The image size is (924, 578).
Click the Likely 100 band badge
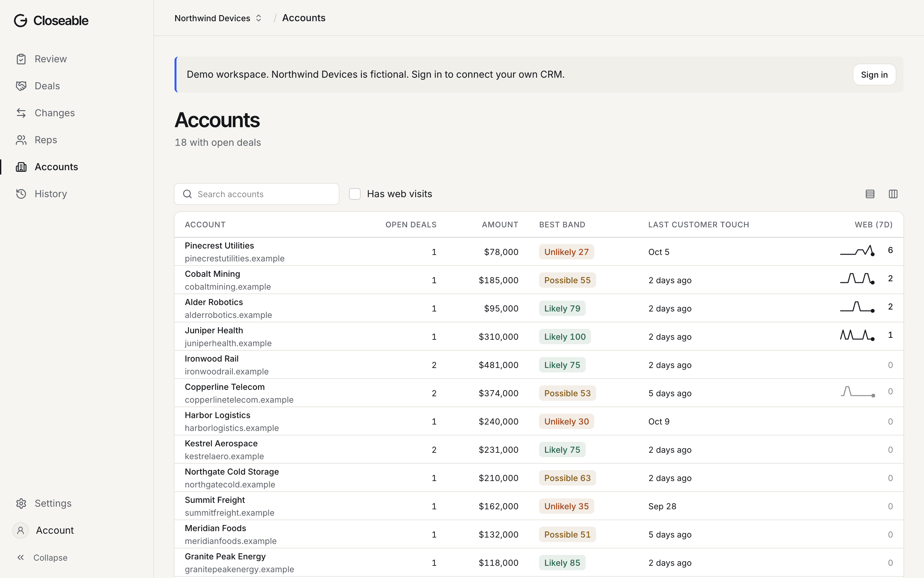565,337
